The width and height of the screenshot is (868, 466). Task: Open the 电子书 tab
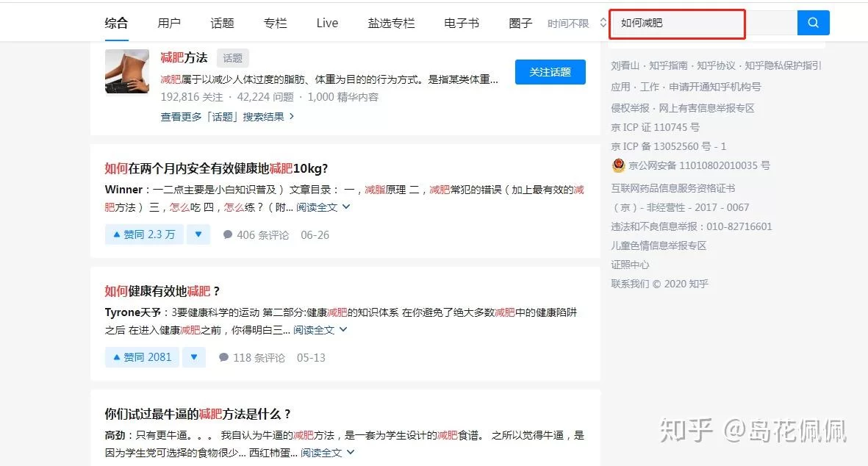[461, 23]
